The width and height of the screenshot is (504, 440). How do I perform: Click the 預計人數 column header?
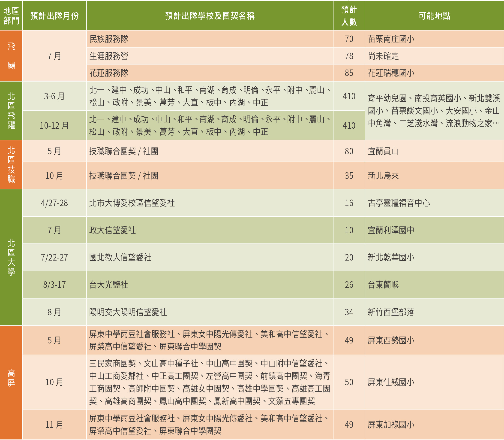coord(349,15)
